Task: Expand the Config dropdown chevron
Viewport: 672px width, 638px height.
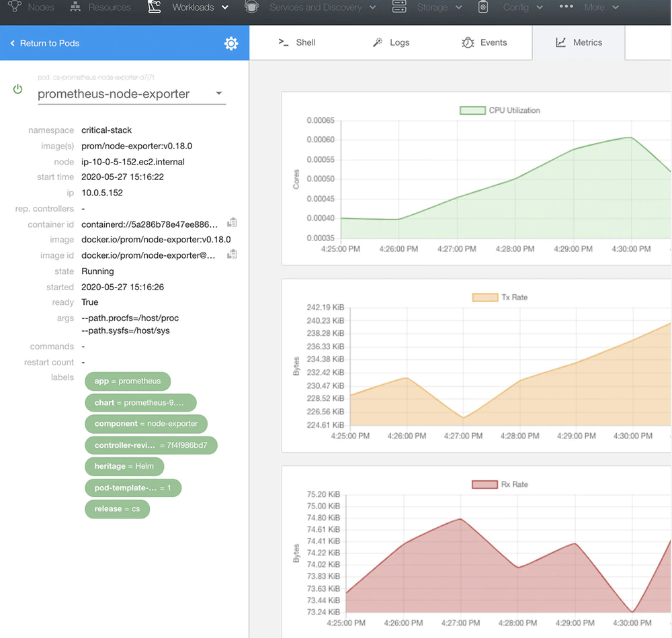Action: point(540,7)
